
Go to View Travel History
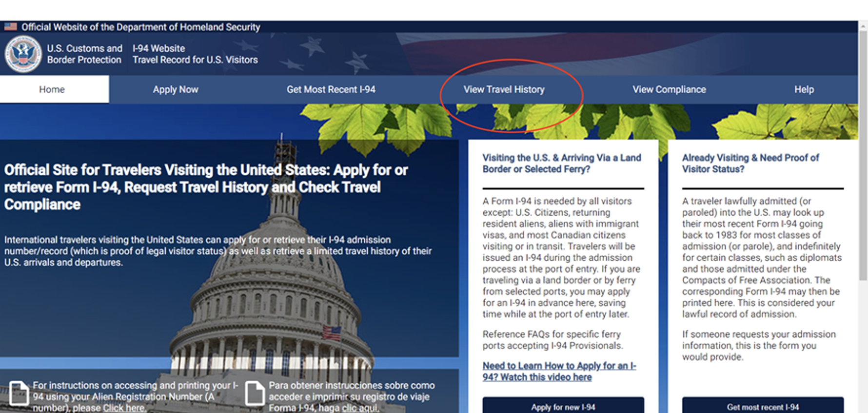pyautogui.click(x=504, y=89)
